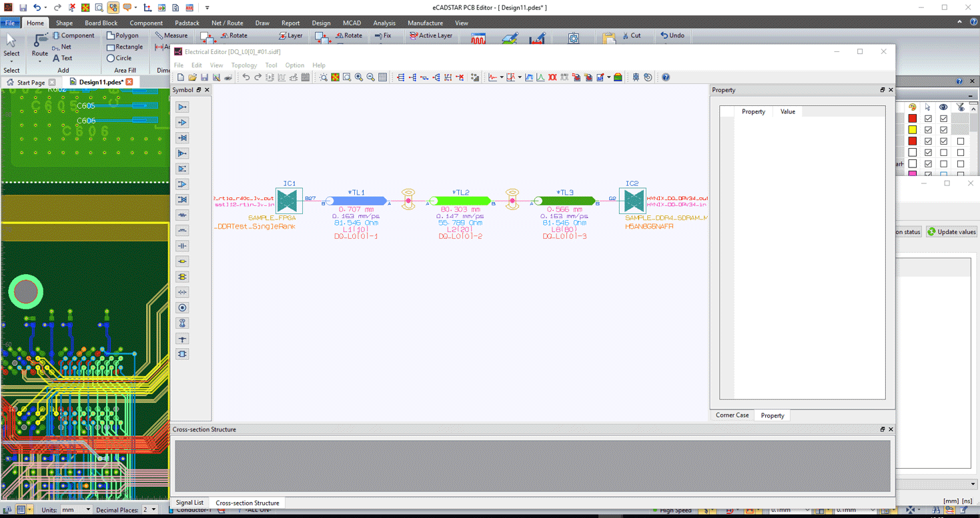The image size is (980, 518).
Task: Click Save icon in PCB Editor quick access bar
Action: click(23, 7)
